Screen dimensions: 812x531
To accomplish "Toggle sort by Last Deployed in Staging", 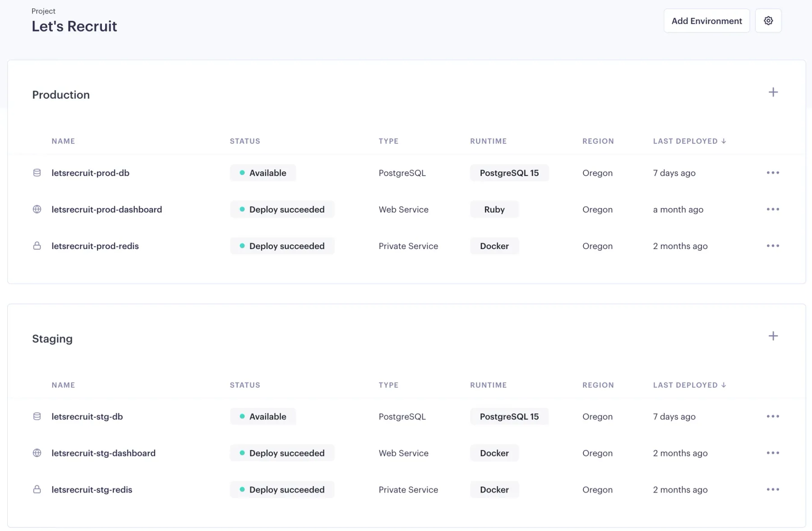I will pyautogui.click(x=724, y=385).
